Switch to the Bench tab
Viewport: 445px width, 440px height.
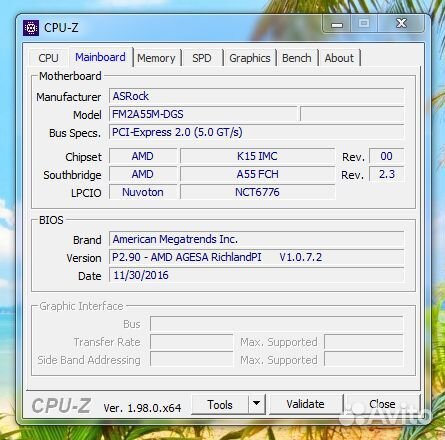[x=297, y=58]
